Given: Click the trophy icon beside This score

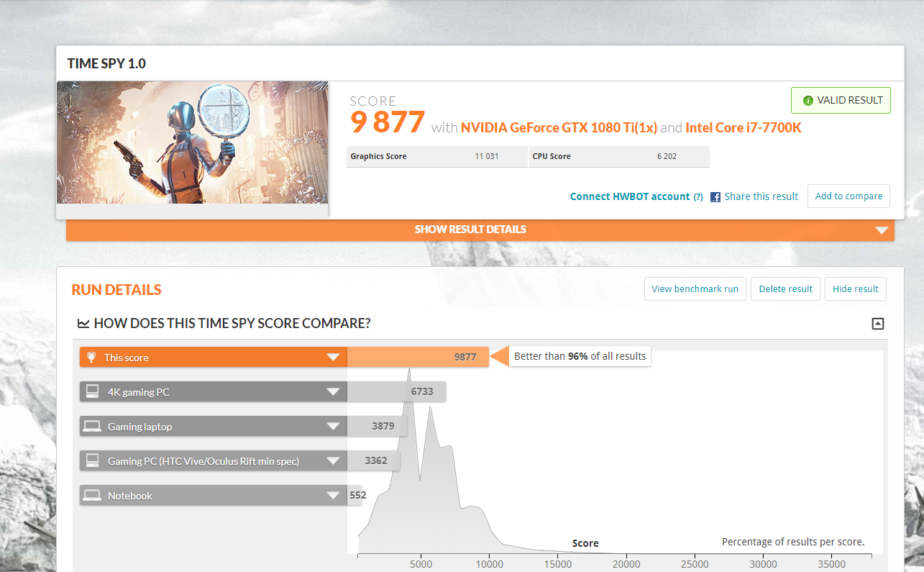Looking at the screenshot, I should click(91, 357).
